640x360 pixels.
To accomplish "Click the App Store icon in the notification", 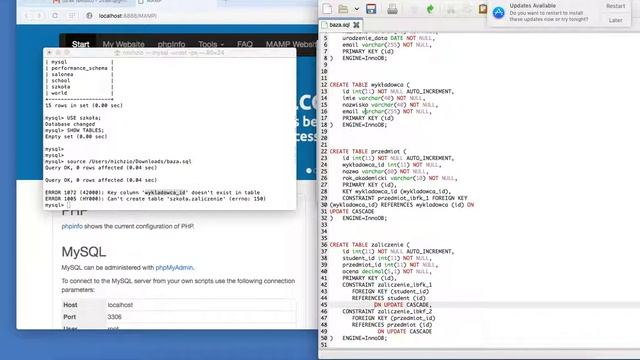I will (x=498, y=13).
